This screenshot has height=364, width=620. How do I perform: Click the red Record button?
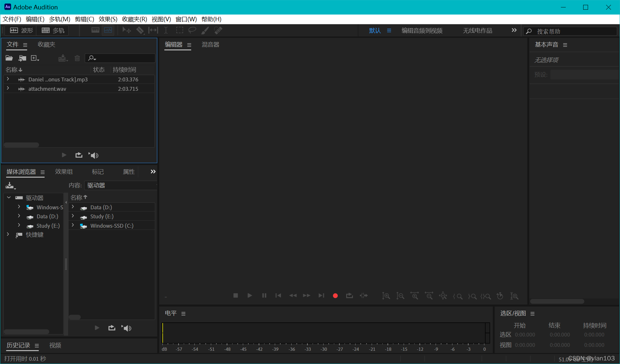coord(335,296)
